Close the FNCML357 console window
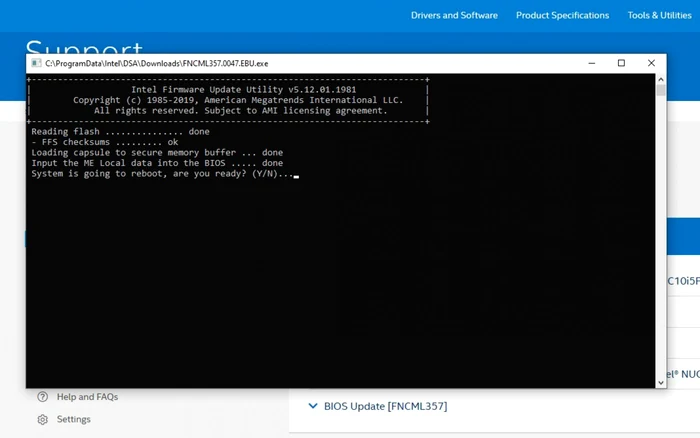Screen dimensions: 700x438 click(x=651, y=63)
